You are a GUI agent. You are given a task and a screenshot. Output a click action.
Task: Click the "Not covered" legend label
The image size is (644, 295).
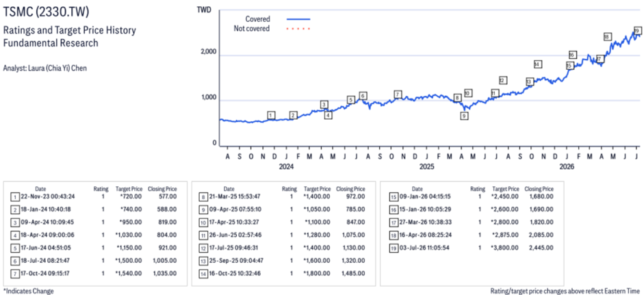tap(252, 29)
